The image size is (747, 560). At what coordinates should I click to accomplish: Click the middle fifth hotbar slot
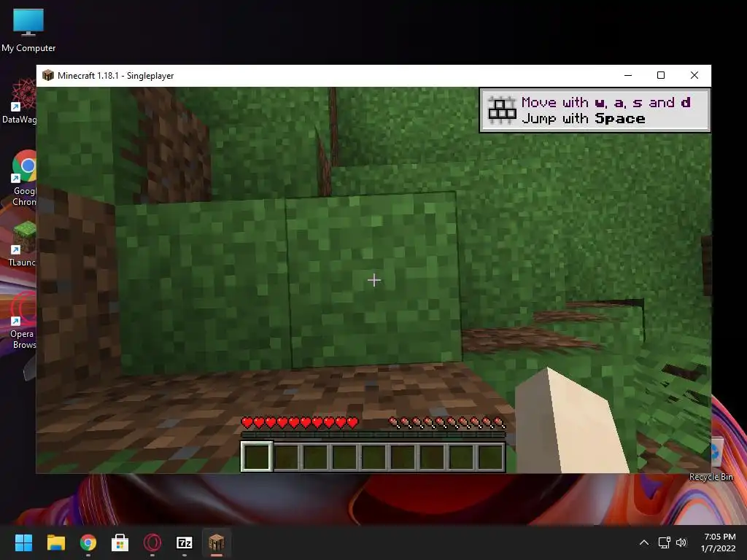tap(373, 456)
